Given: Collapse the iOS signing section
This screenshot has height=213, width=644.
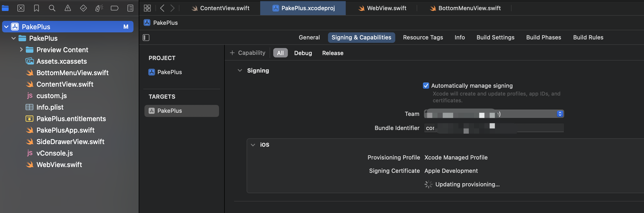Looking at the screenshot, I should [x=253, y=145].
